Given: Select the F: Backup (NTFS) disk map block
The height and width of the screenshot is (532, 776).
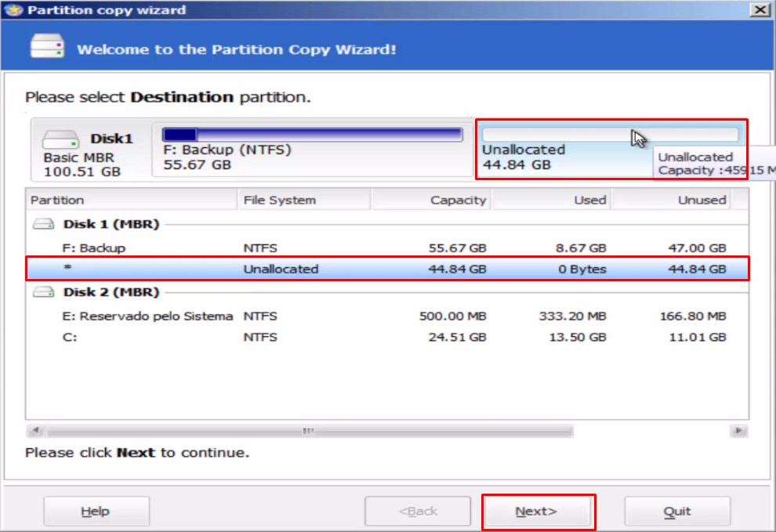Looking at the screenshot, I should 312,149.
